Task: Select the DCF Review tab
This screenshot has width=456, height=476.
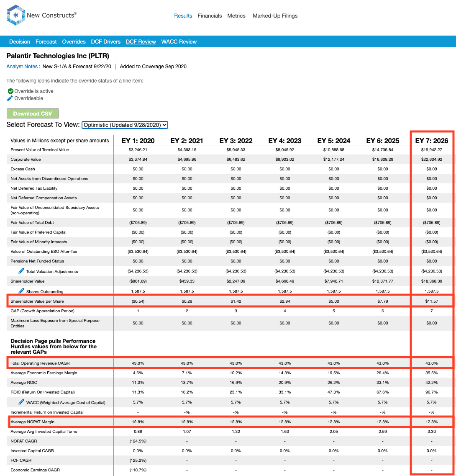Action: [141, 41]
